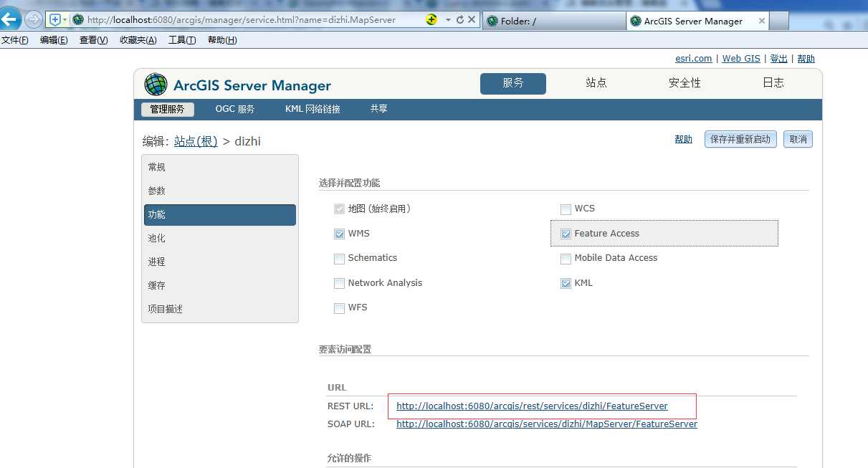Open the 编辑(E) menu
Viewport: 868px width, 468px height.
coord(54,40)
